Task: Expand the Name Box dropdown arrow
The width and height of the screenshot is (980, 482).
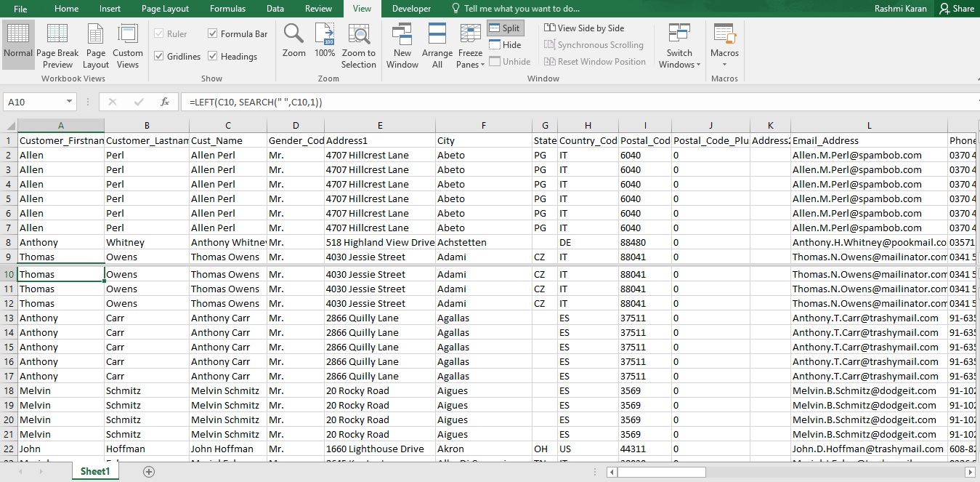Action: [x=70, y=103]
